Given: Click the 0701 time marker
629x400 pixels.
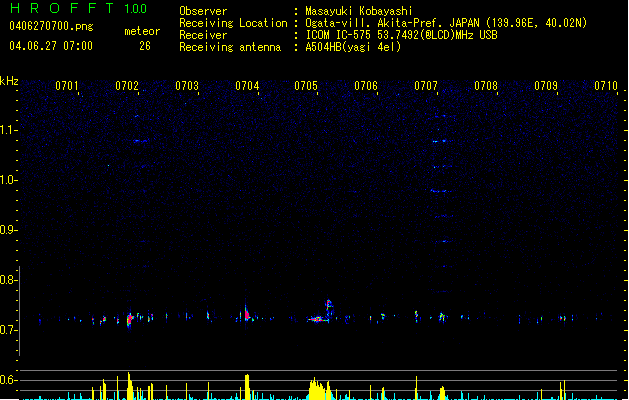Looking at the screenshot, I should tap(67, 86).
